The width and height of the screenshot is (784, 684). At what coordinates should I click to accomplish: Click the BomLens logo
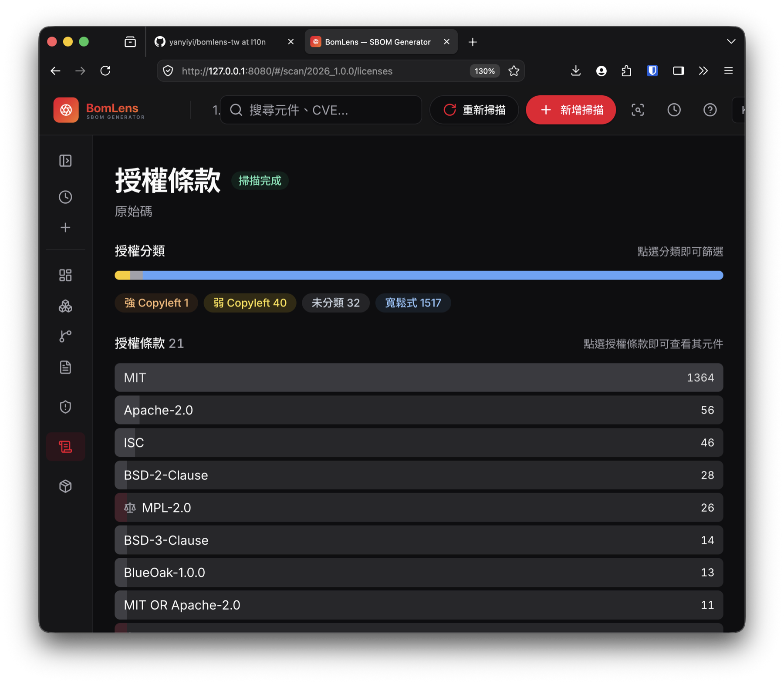coord(99,110)
